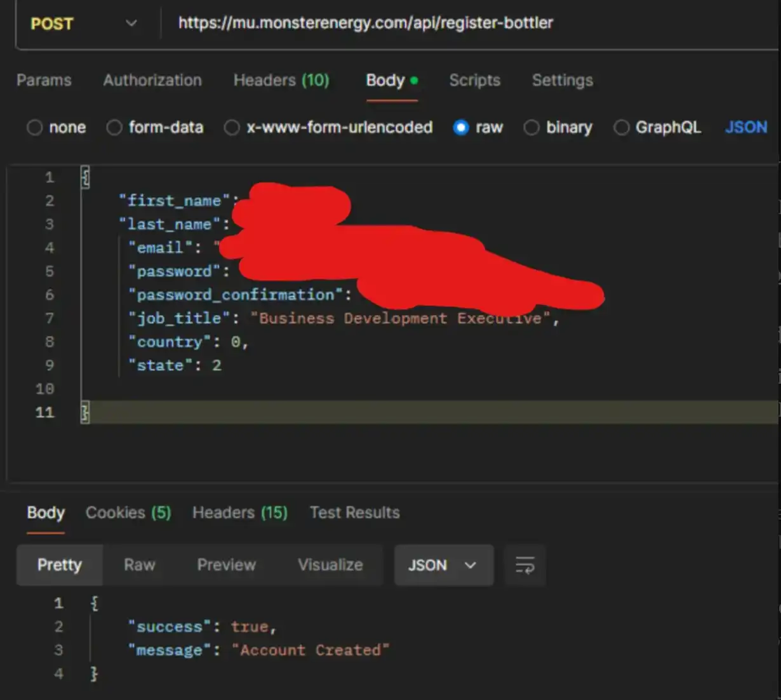
Task: Click the "success" key in response
Action: (x=170, y=627)
